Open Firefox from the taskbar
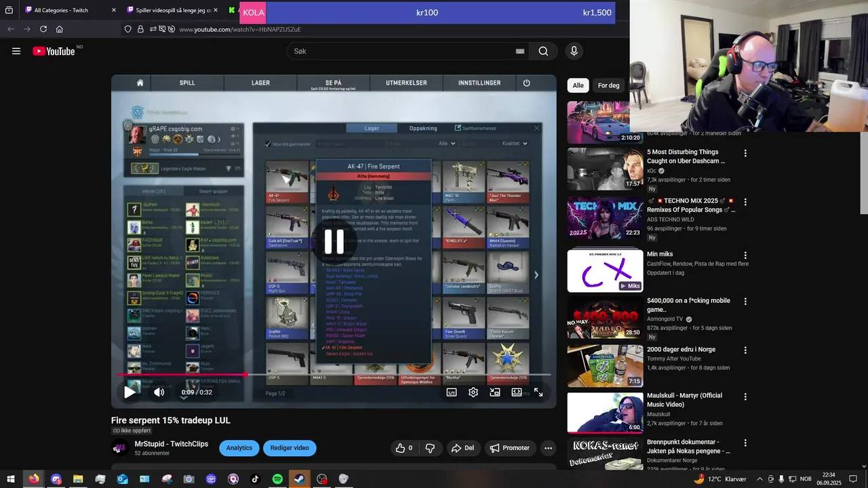This screenshot has width=868, height=488. 33,479
